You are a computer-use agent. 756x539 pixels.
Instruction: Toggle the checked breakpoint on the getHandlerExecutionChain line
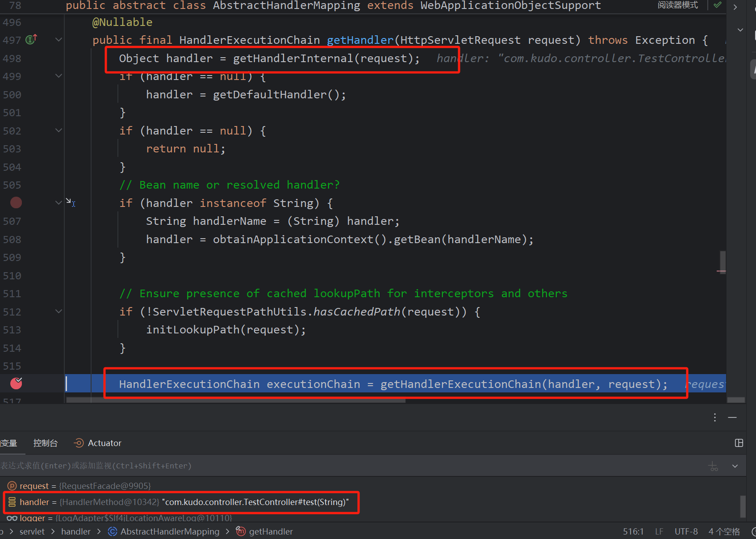pos(16,383)
